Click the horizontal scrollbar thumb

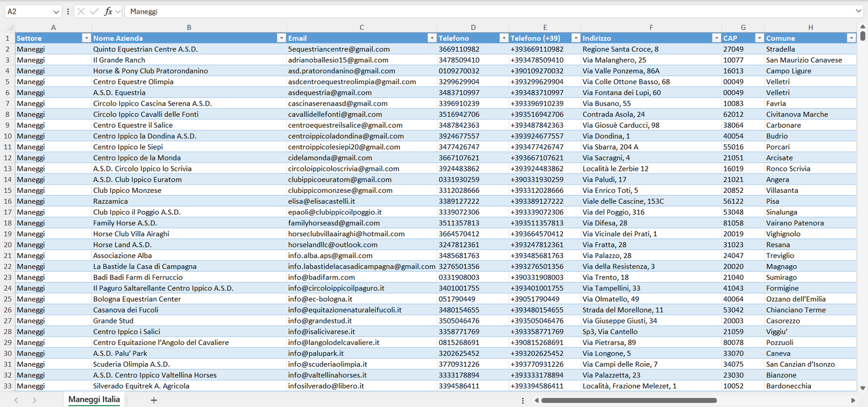pyautogui.click(x=628, y=400)
